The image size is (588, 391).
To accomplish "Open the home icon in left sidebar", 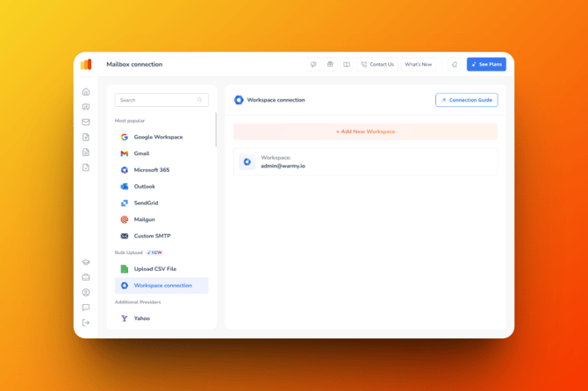I will tap(86, 92).
